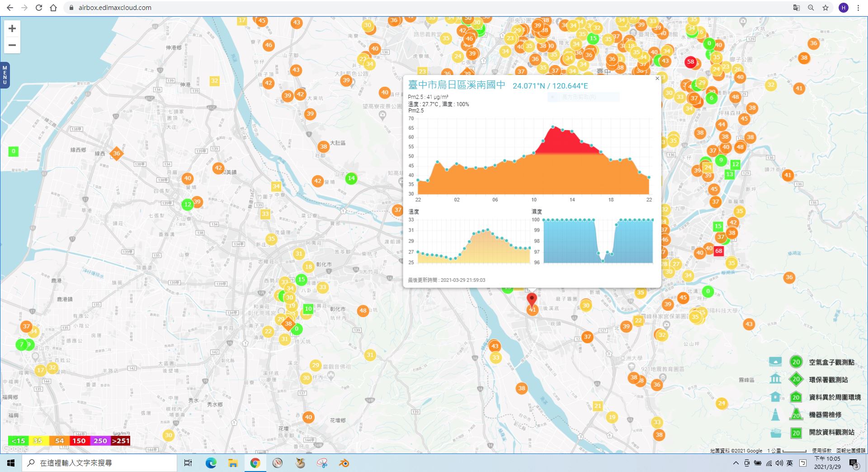The height and width of the screenshot is (472, 868).
Task: Click the red 150 color scale swatch
Action: pyautogui.click(x=79, y=441)
